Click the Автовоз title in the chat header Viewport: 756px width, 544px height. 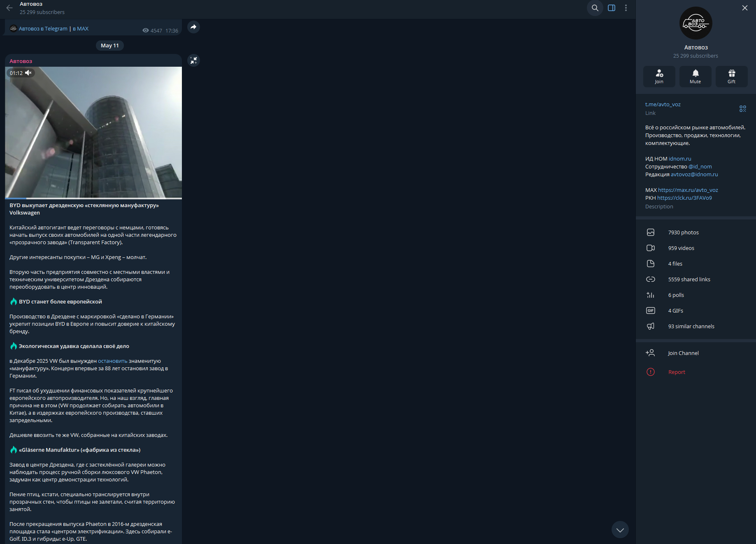click(31, 4)
